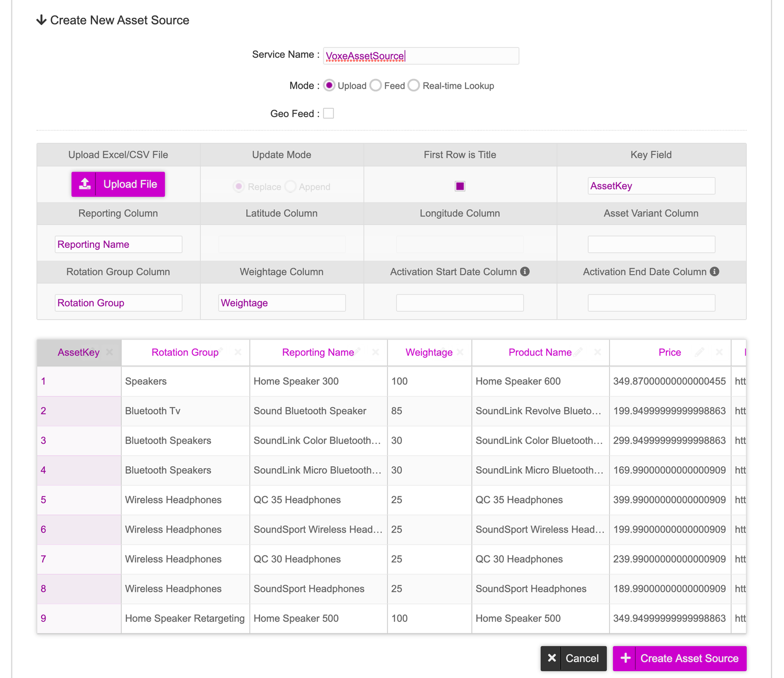Collapse the Create New Asset Source arrow
The height and width of the screenshot is (678, 784).
click(x=42, y=20)
